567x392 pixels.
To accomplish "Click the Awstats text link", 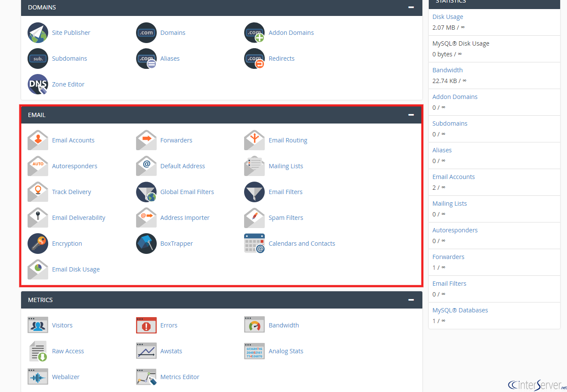I will click(171, 351).
